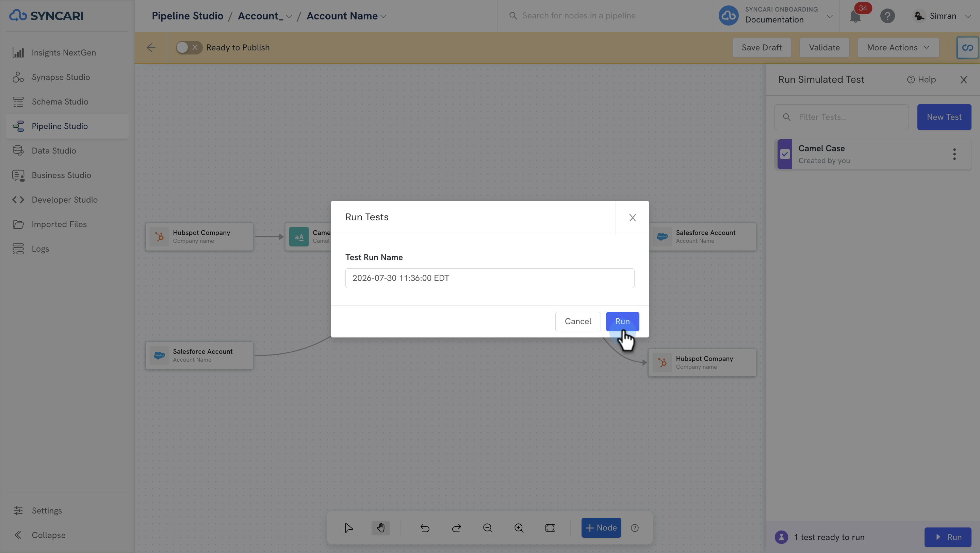Focus the pipeline node search field

click(605, 16)
